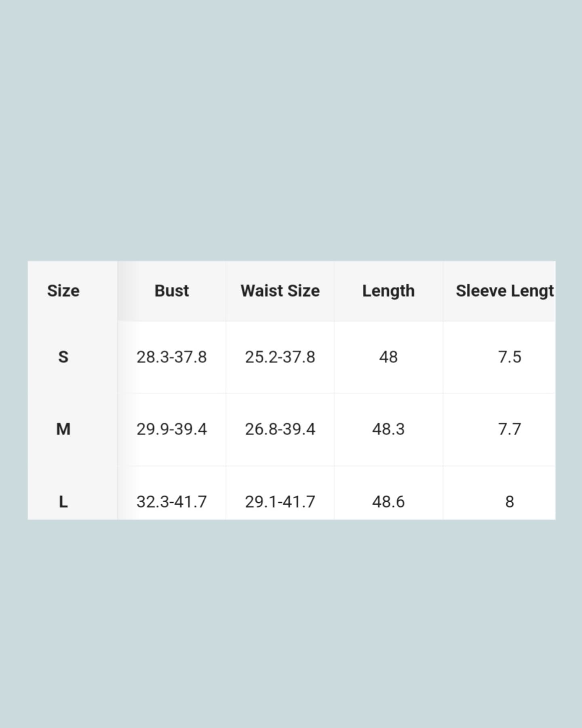Screen dimensions: 582x728
Task: Select the bust measurement 32.3-41.7
Action: coord(172,502)
